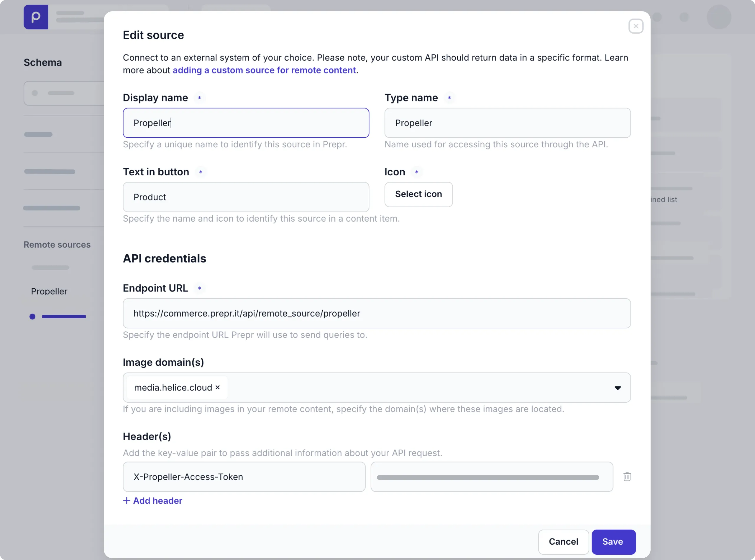Viewport: 755px width, 560px height.
Task: Click inside the Image domain(s) combo box
Action: point(407,388)
